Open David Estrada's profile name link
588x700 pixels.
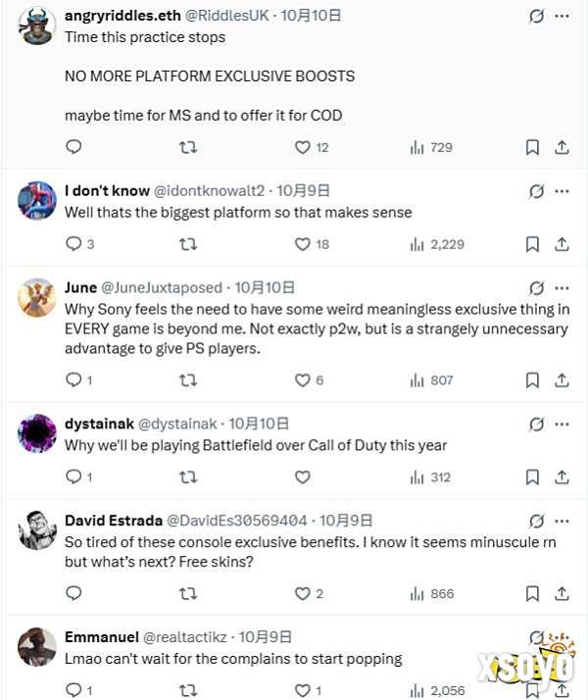[104, 521]
